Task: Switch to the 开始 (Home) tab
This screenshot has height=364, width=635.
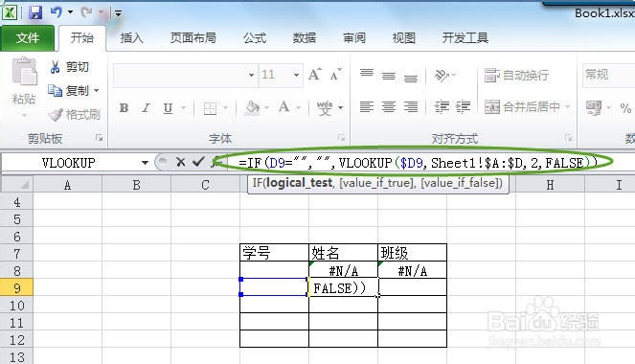Action: pyautogui.click(x=82, y=38)
